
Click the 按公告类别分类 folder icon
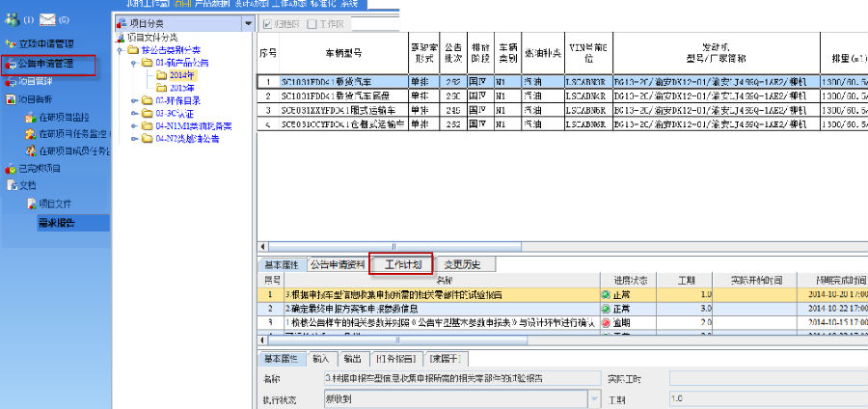[132, 50]
